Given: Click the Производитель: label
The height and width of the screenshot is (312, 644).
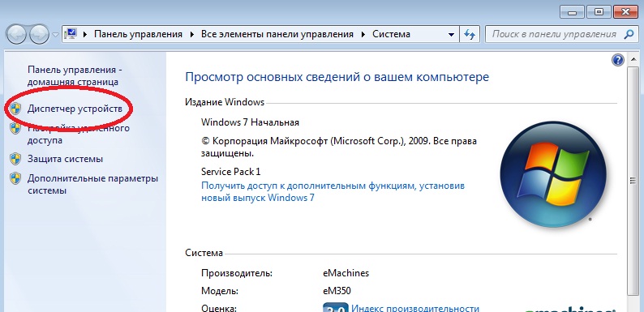Looking at the screenshot, I should click(x=237, y=273).
